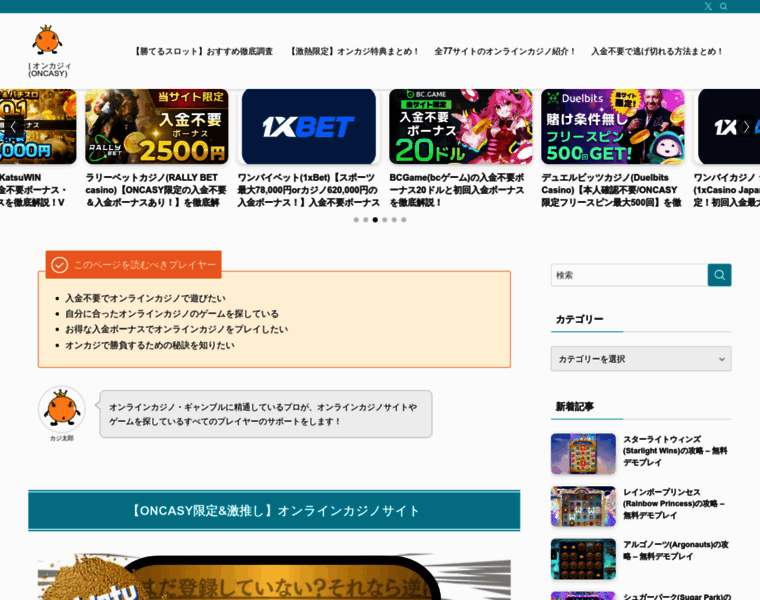The width and height of the screenshot is (760, 600).
Task: Open レインボープリンセス攻略 article link
Action: pos(674,504)
